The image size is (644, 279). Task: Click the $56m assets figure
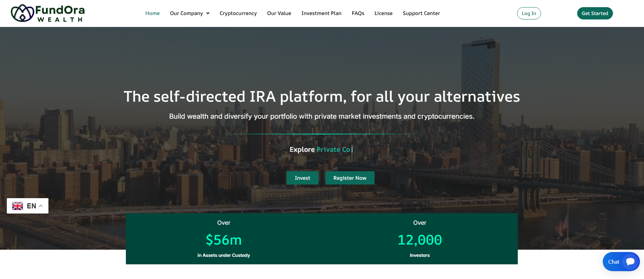[x=224, y=240]
